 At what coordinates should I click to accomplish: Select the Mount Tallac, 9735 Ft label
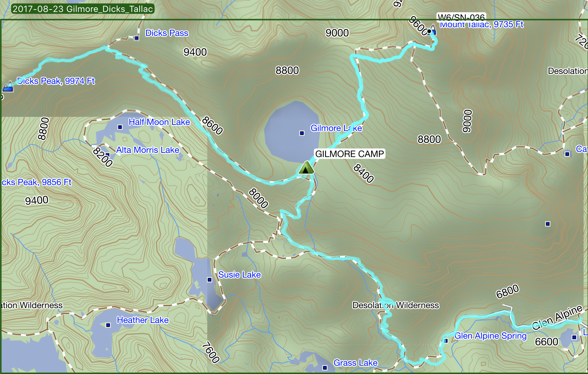[481, 25]
